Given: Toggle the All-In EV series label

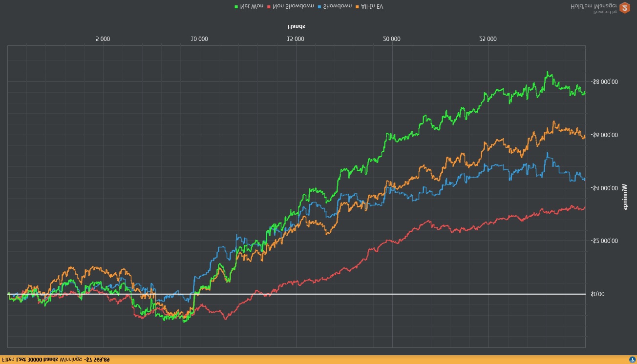Looking at the screenshot, I should [372, 7].
